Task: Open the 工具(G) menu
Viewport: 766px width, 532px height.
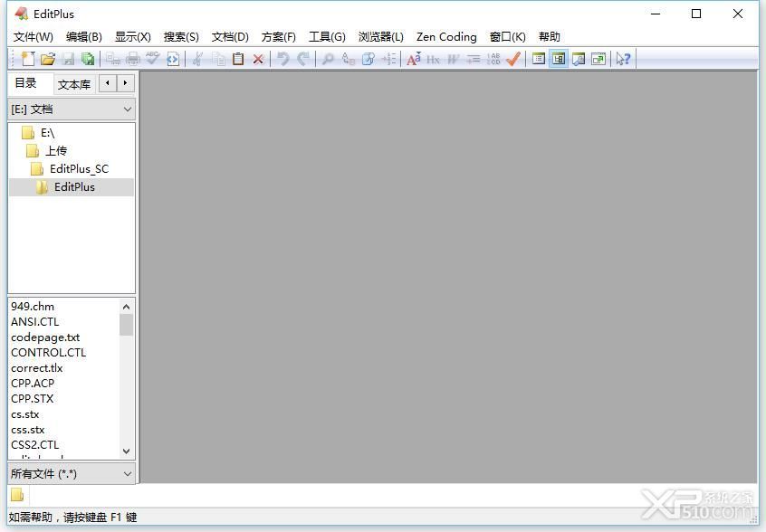Action: click(327, 37)
